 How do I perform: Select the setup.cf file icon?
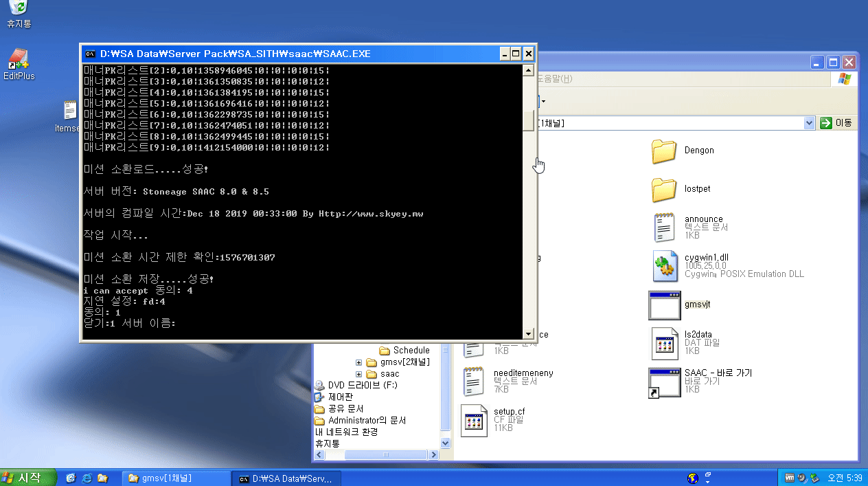[x=473, y=420]
